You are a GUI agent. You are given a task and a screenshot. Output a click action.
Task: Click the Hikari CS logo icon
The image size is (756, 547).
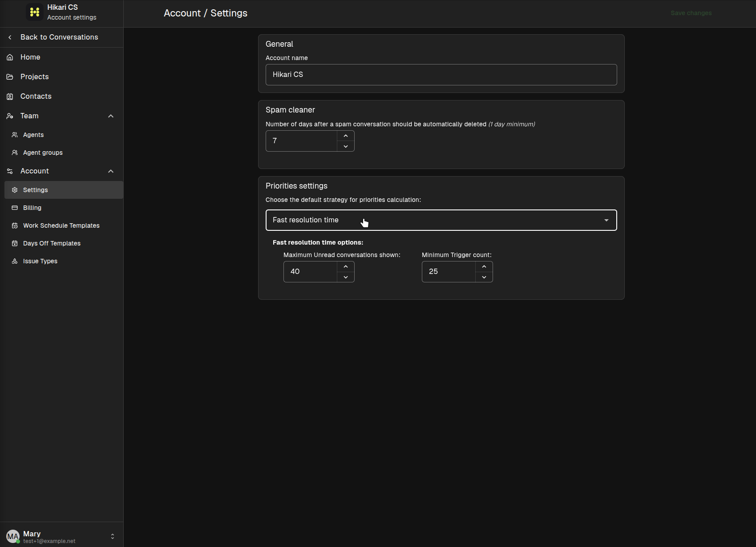tap(35, 12)
